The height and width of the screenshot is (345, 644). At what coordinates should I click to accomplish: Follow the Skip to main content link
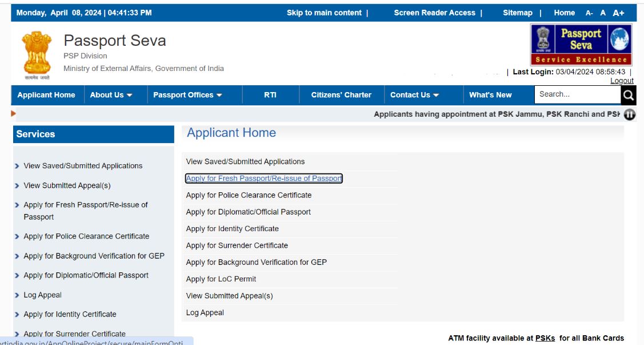click(324, 13)
